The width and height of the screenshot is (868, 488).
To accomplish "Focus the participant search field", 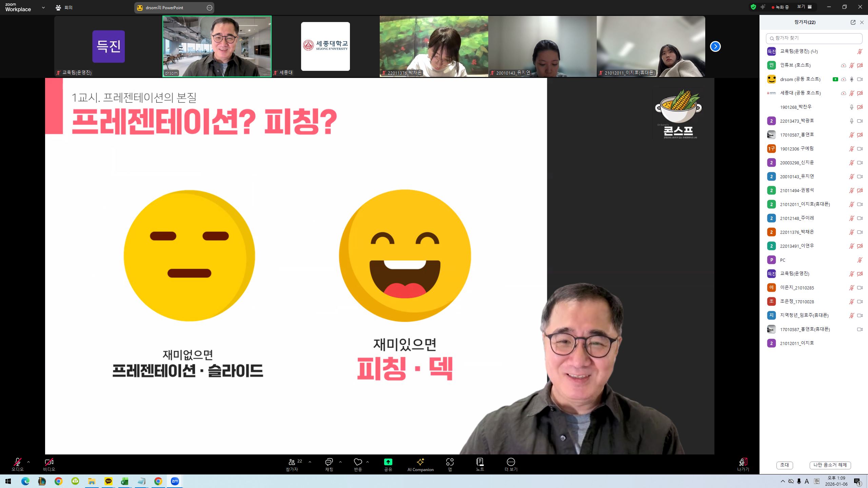I will (x=814, y=38).
